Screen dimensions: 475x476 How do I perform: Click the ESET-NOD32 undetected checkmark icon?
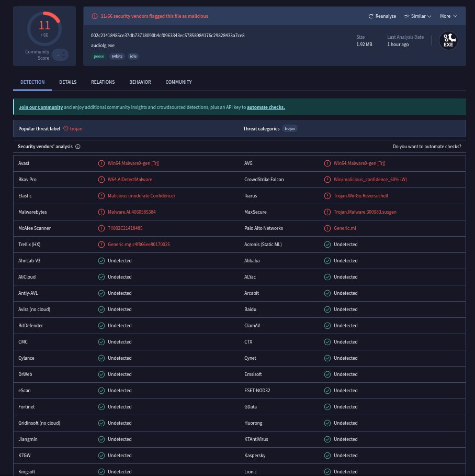327,391
